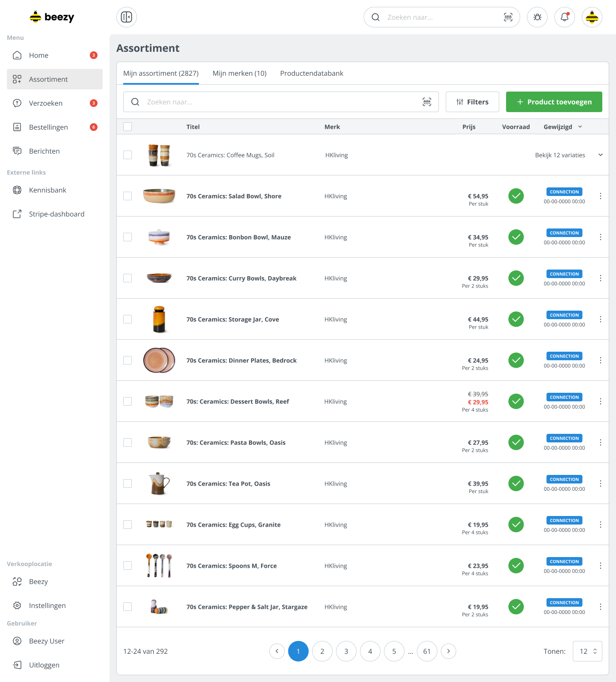Select all products with header checkbox
The height and width of the screenshot is (682, 616).
[127, 127]
